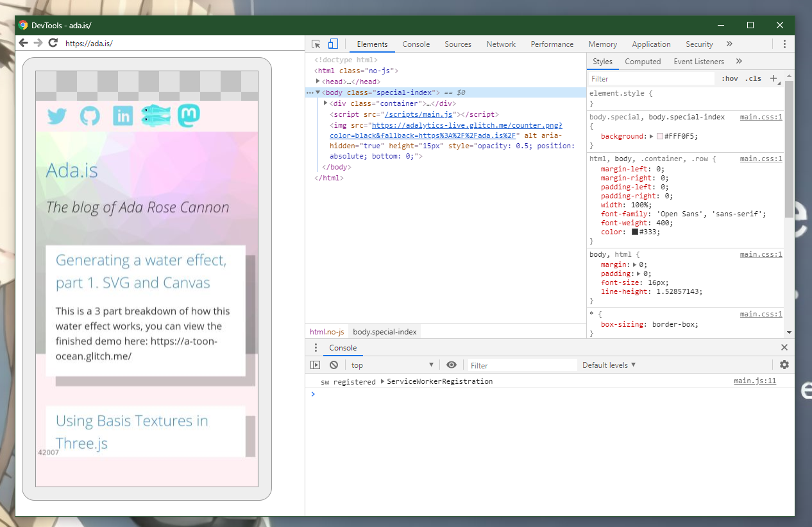Toggle the .cls element classes panel
The image size is (812, 527).
coord(753,78)
